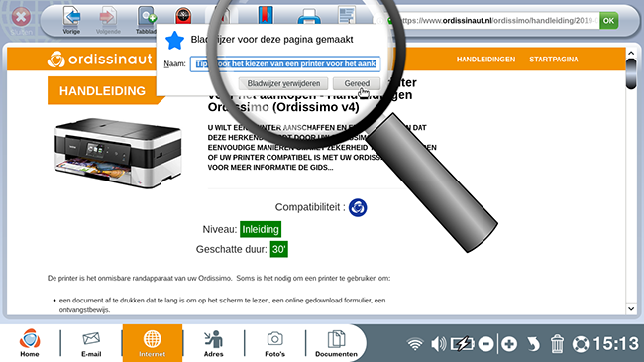The height and width of the screenshot is (362, 644).
Task: Open the E-mail app in taskbar
Action: click(91, 343)
